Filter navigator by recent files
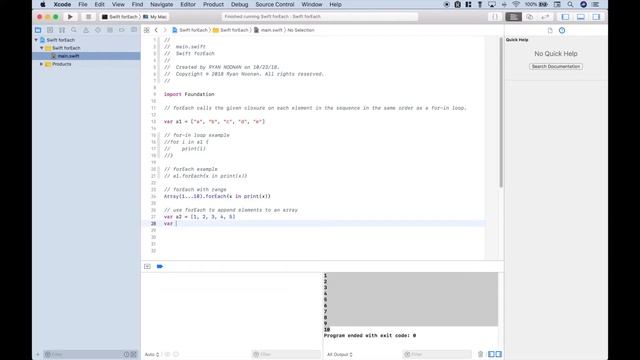 pyautogui.click(x=127, y=354)
